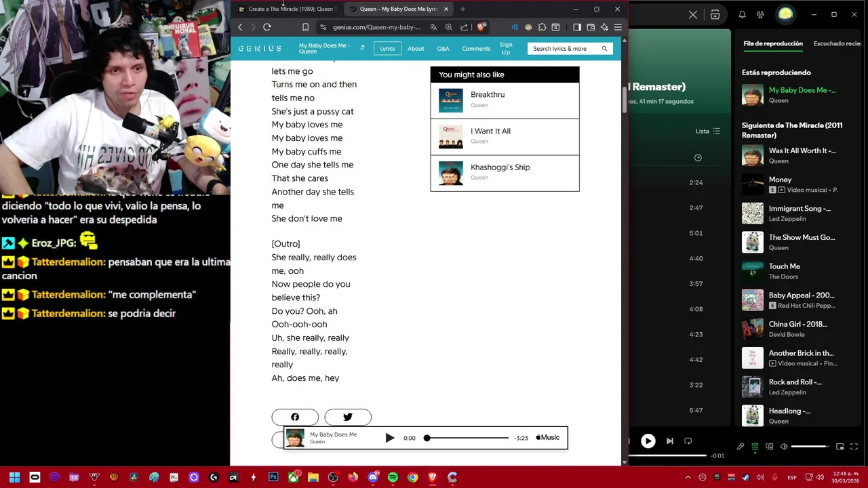The width and height of the screenshot is (868, 488).
Task: Open Brave Leo AI sparkle icon
Action: point(604,27)
